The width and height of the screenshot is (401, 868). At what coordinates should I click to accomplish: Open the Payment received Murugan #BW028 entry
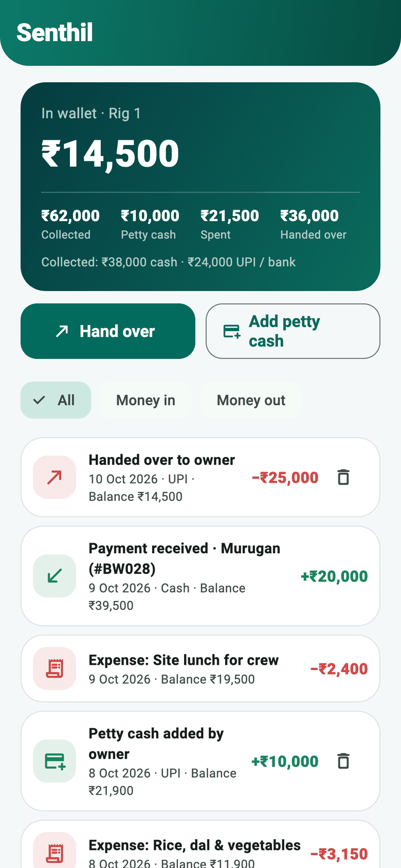pos(200,576)
